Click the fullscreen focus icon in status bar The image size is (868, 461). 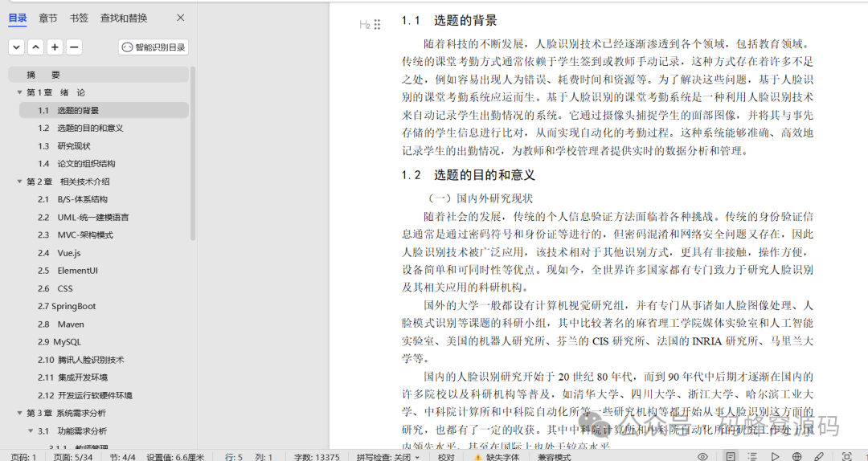(x=846, y=456)
